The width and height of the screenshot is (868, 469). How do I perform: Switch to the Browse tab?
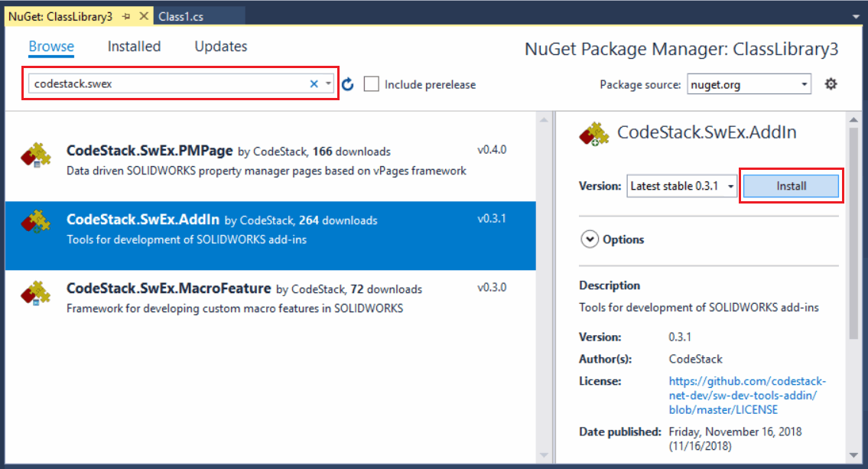[x=51, y=47]
